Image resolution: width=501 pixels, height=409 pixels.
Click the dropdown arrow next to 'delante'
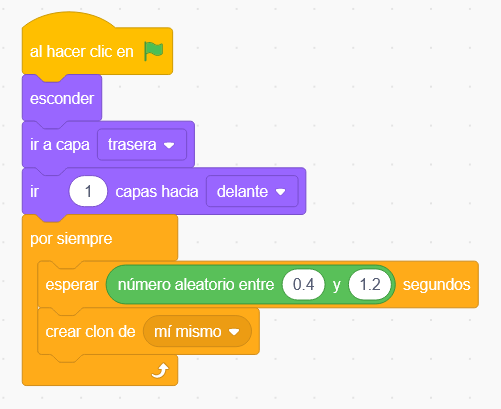[x=281, y=192]
